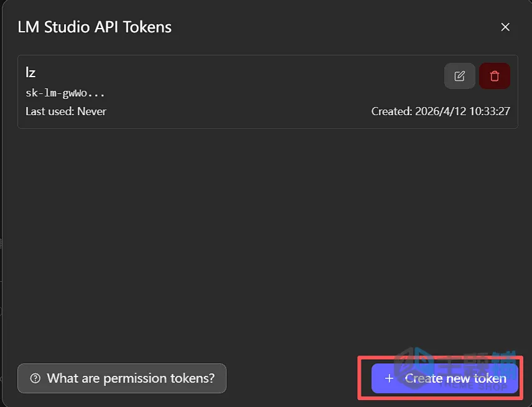The width and height of the screenshot is (532, 407).
Task: Click the word Tokens in the dialog heading
Action: tap(147, 27)
